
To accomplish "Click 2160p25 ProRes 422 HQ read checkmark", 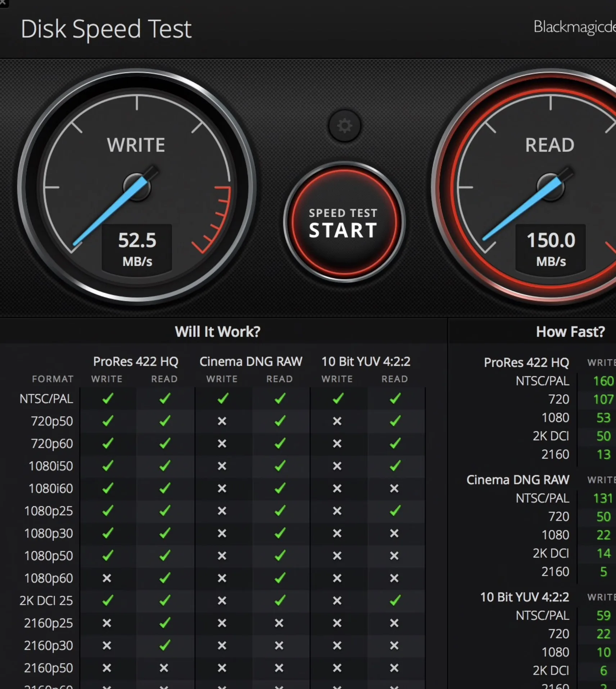I will 165,623.
